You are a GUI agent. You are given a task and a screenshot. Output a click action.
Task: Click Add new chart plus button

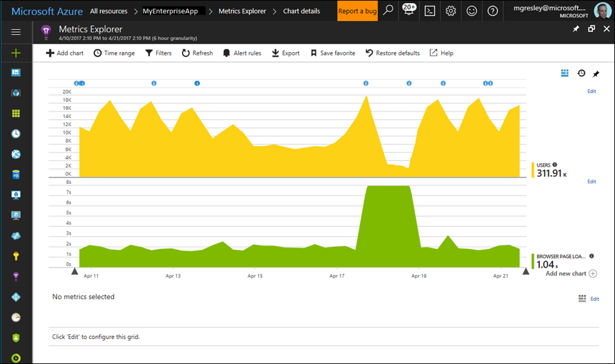(x=593, y=273)
